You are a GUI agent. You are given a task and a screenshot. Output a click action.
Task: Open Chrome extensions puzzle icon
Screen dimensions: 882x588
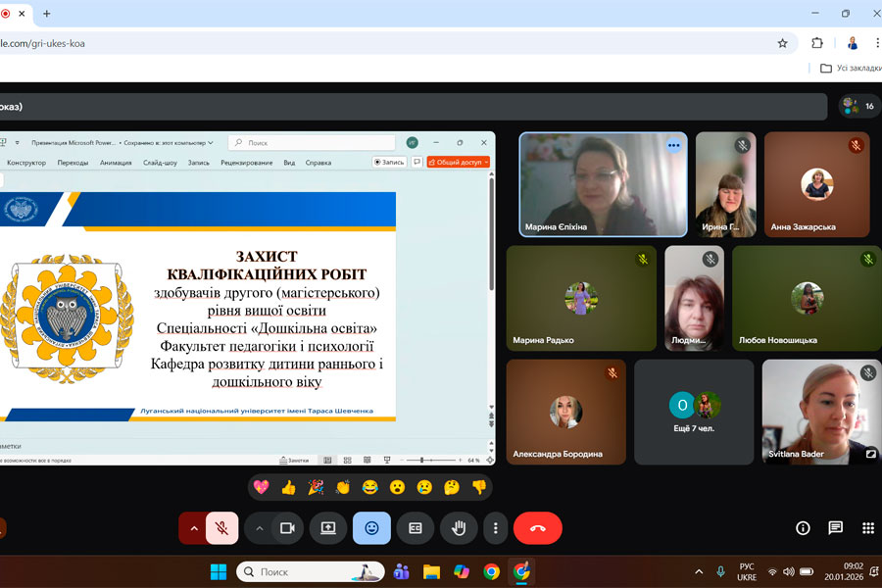tap(816, 43)
